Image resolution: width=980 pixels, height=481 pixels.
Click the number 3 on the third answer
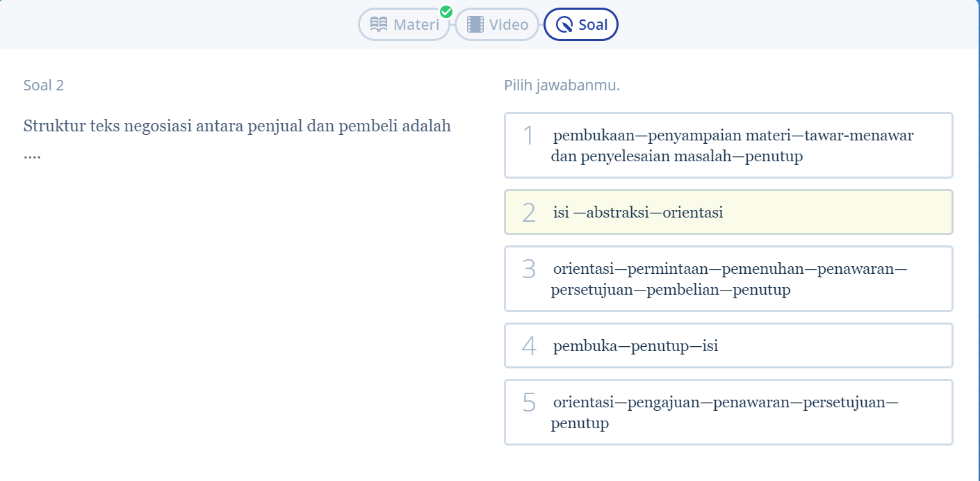(529, 269)
